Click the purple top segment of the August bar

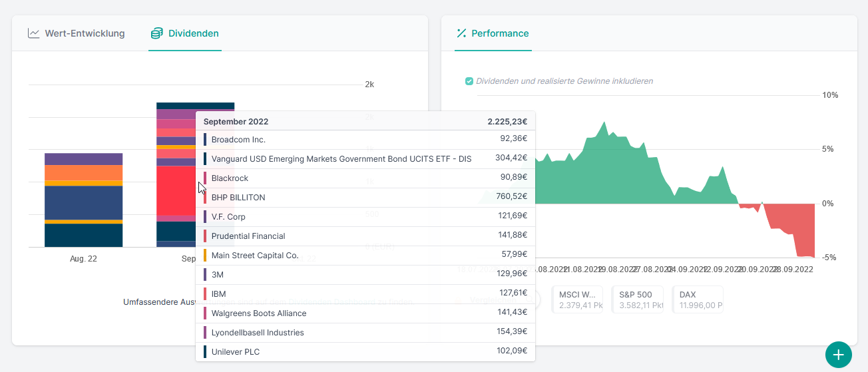pos(83,159)
